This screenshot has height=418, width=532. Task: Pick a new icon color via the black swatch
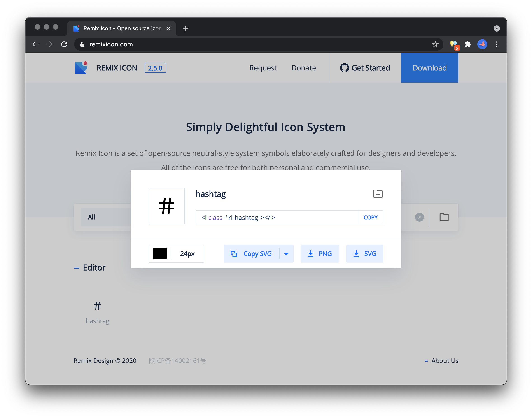160,253
